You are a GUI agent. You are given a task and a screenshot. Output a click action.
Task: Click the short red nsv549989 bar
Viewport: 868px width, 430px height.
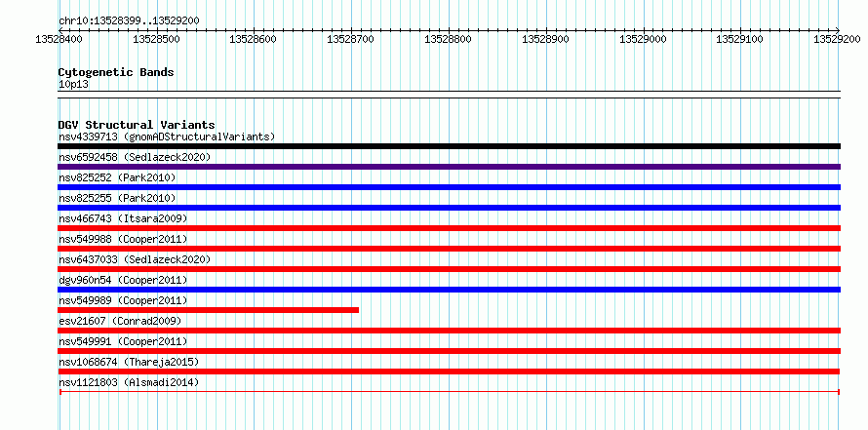click(x=208, y=310)
